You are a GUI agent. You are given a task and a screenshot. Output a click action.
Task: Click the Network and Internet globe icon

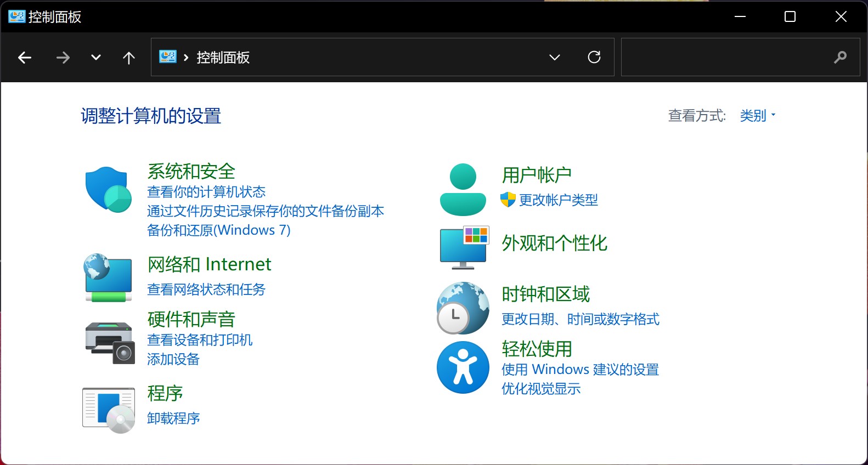pos(108,277)
